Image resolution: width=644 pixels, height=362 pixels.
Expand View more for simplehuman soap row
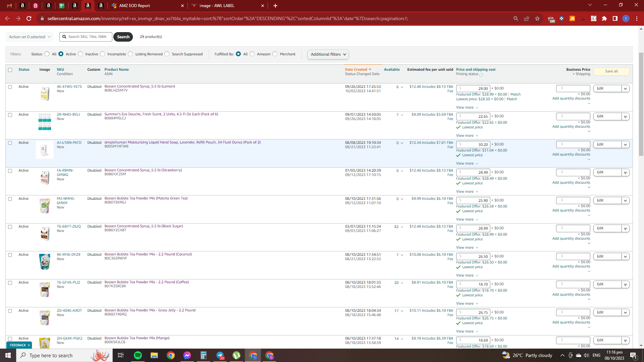[x=467, y=164]
